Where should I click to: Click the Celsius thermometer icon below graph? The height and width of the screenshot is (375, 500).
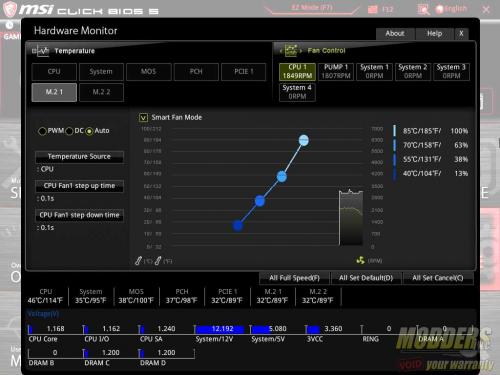[138, 261]
